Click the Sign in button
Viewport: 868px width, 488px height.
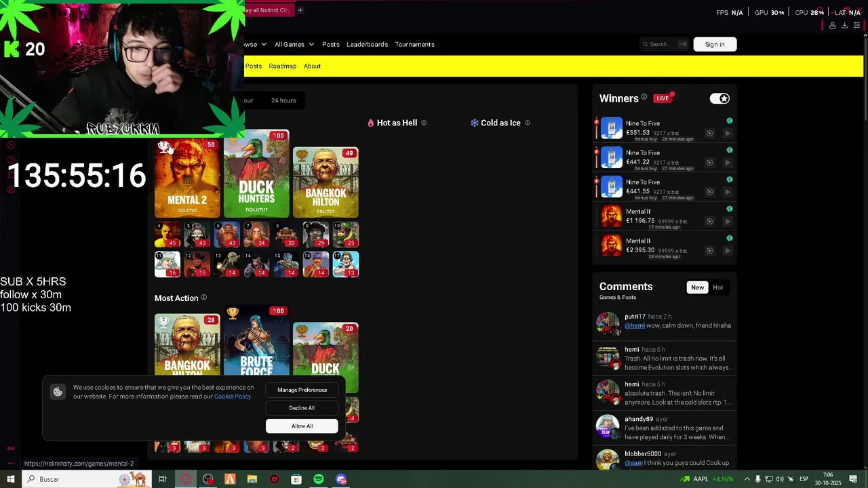pyautogui.click(x=715, y=44)
